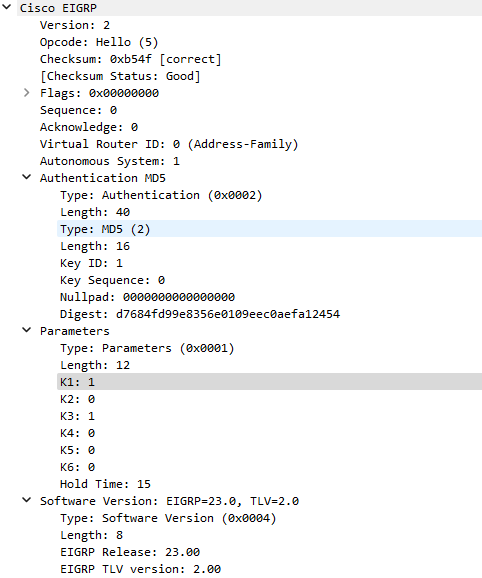Viewport: 482px width, 578px height.
Task: Select the 'Length: 40' row
Action: pos(95,212)
